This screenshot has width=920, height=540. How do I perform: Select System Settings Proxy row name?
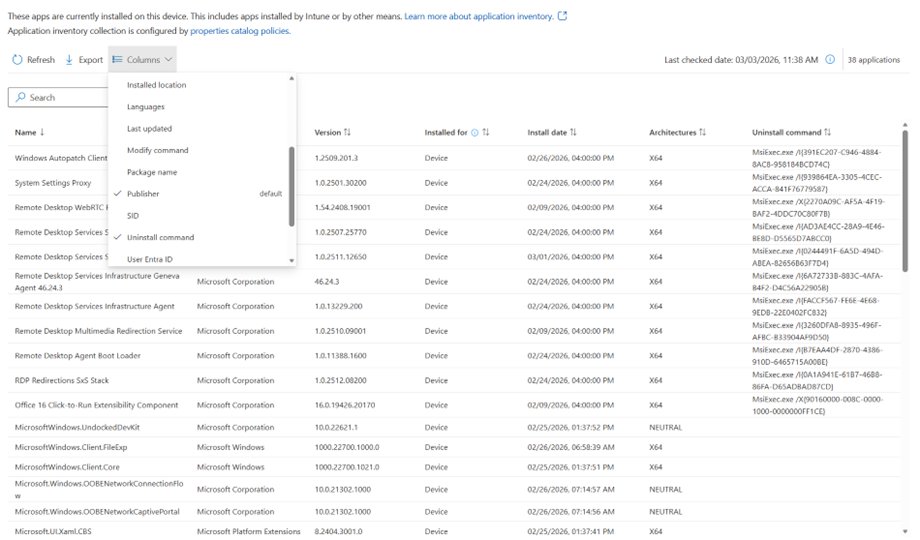(x=53, y=183)
